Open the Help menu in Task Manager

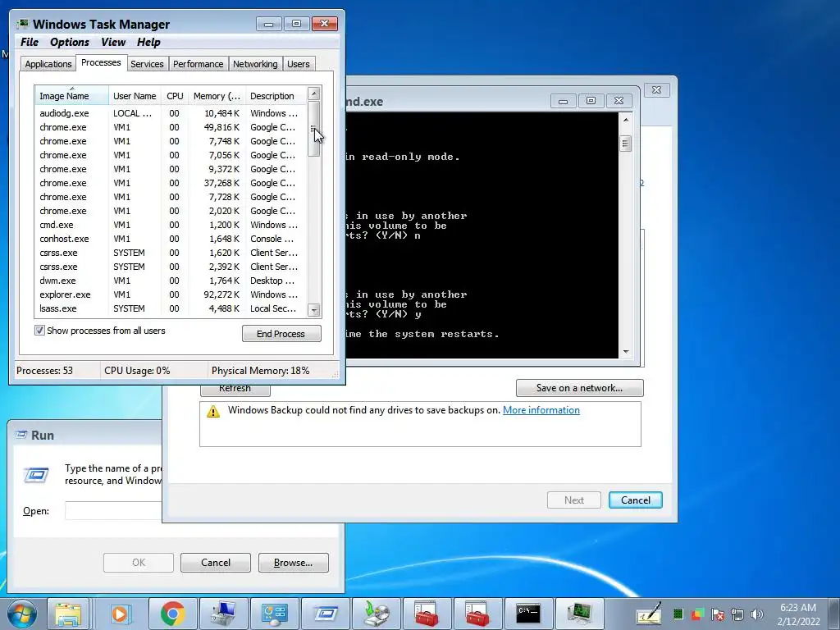tap(148, 42)
